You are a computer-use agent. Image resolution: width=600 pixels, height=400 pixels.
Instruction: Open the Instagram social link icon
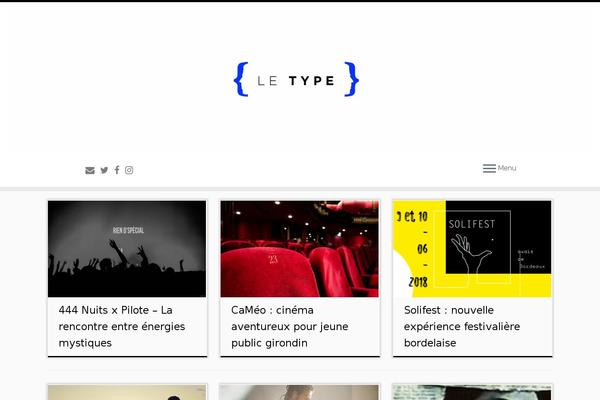point(129,170)
